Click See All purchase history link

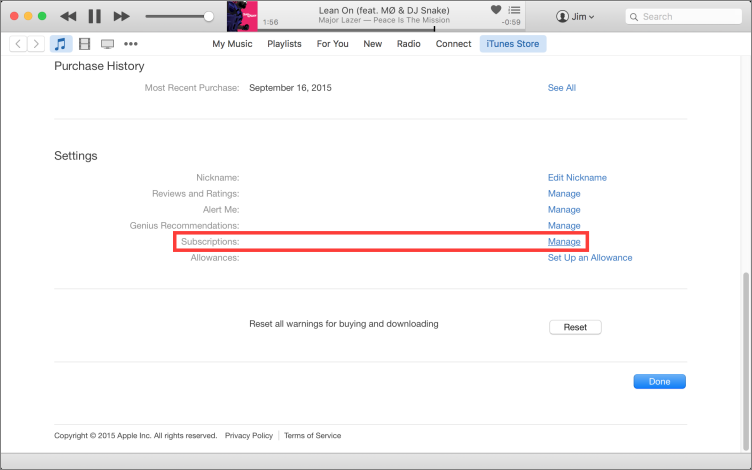tap(562, 88)
